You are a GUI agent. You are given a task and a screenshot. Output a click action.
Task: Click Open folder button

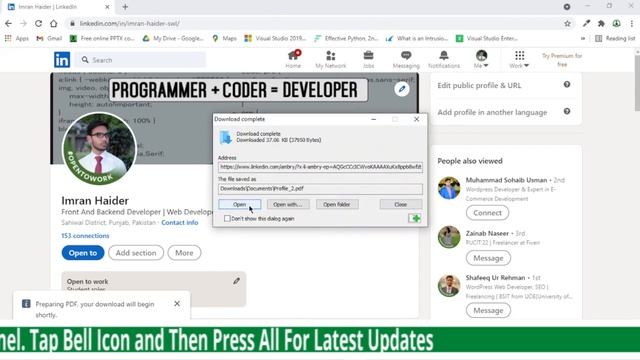[337, 204]
